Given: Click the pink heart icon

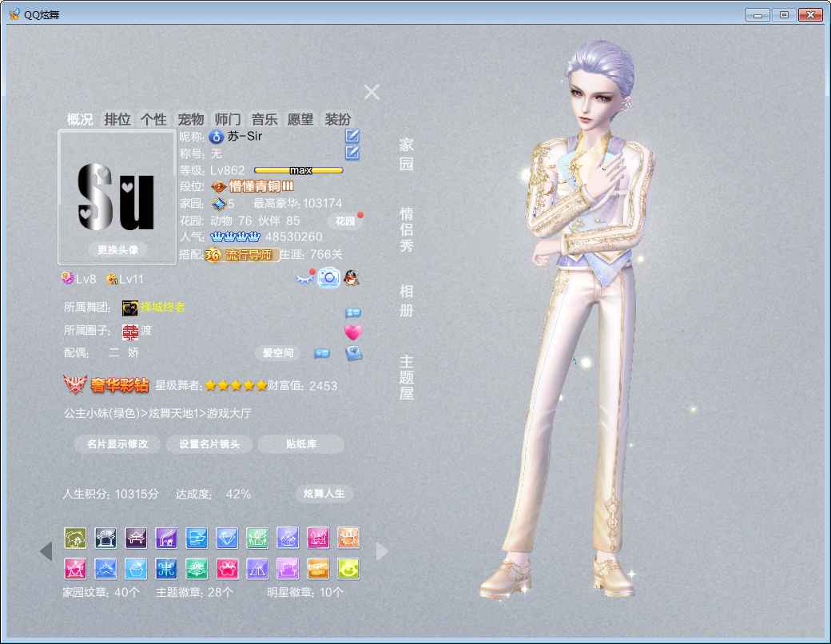Looking at the screenshot, I should coord(353,332).
